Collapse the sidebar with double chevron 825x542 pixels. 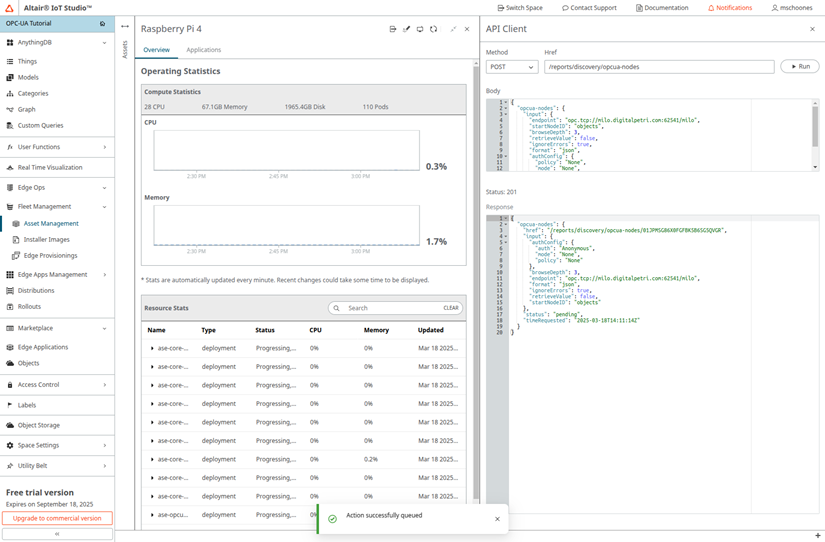(57, 534)
